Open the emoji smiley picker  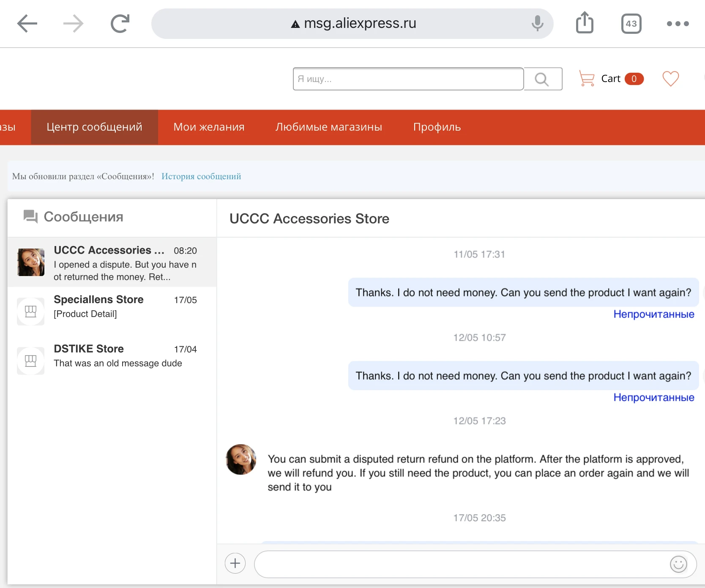pos(678,564)
